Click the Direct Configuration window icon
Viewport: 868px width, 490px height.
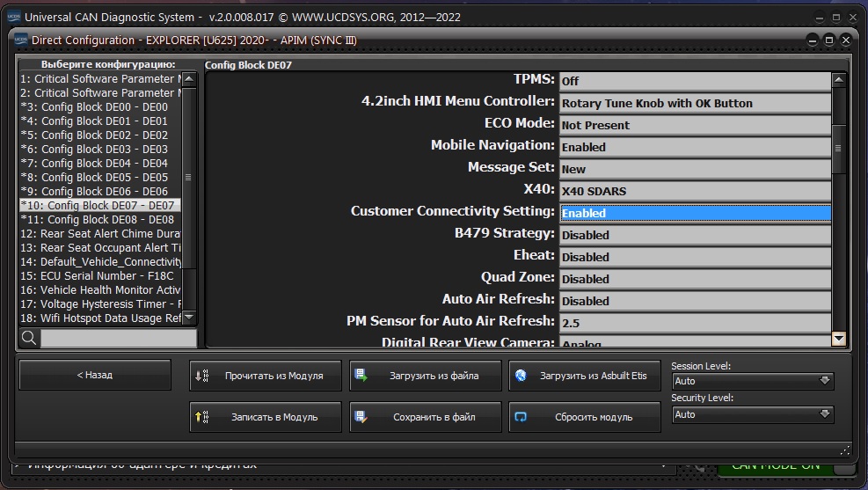(19, 40)
